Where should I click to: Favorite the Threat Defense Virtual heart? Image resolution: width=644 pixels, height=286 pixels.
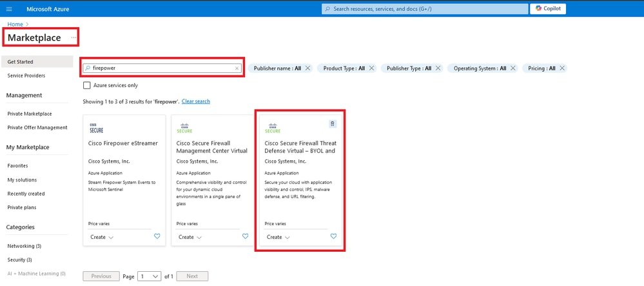coord(333,236)
